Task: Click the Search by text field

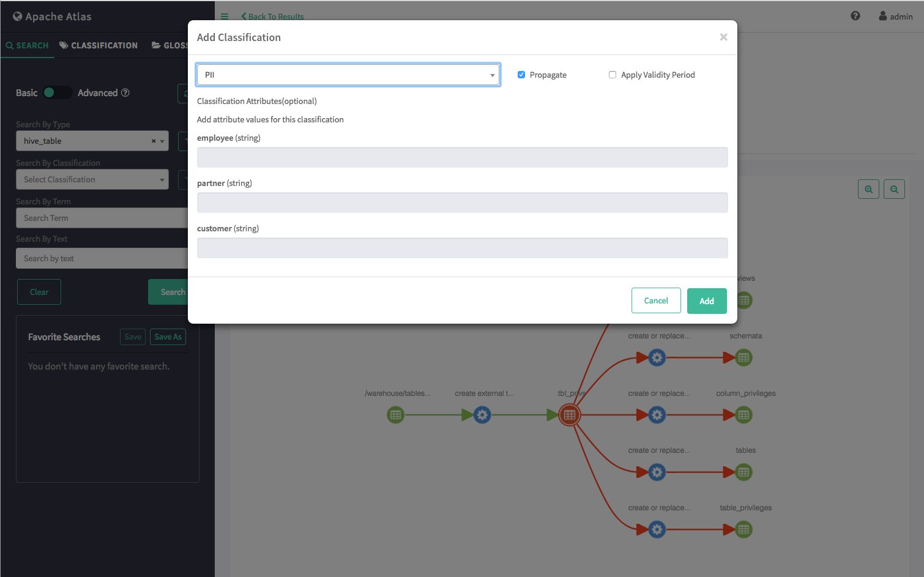Action: click(x=102, y=258)
